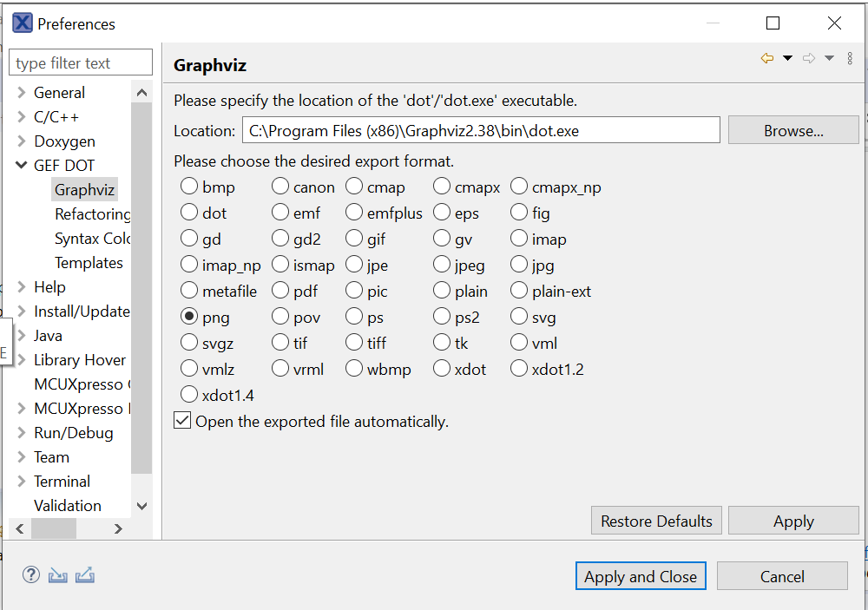Click the tree's horizontal scrollbar thumb
The height and width of the screenshot is (610, 868).
[54, 528]
